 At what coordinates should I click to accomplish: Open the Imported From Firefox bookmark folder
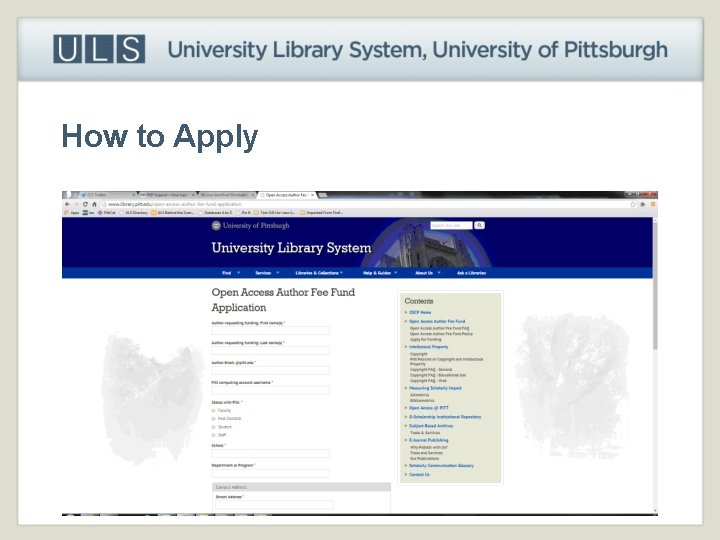pyautogui.click(x=322, y=213)
